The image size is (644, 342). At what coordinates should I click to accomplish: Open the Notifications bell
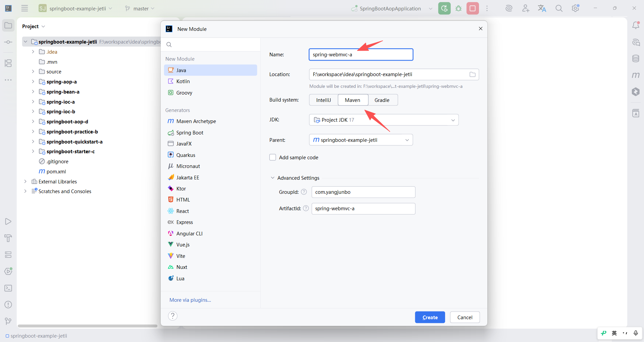[636, 25]
